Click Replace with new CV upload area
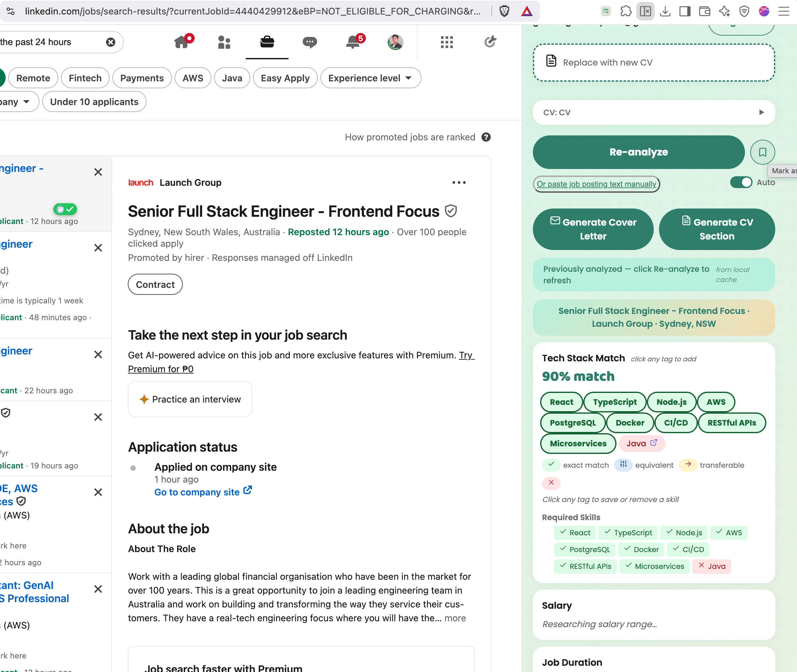This screenshot has width=797, height=672. (x=654, y=63)
